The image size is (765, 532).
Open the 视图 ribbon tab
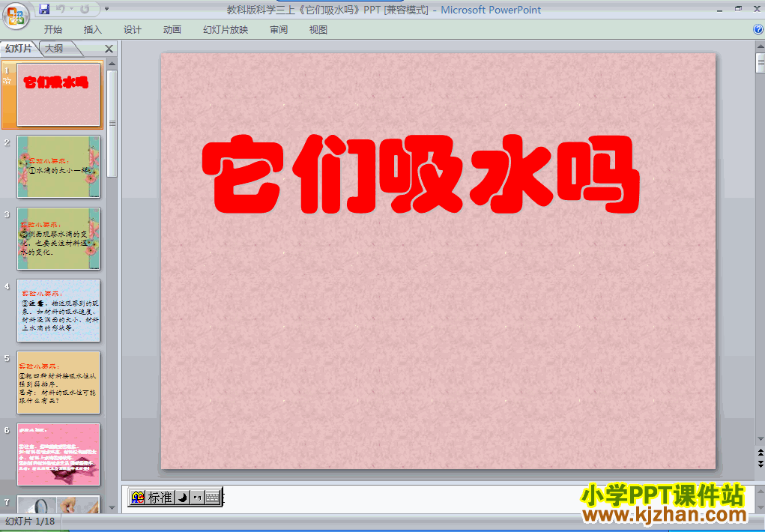(318, 30)
